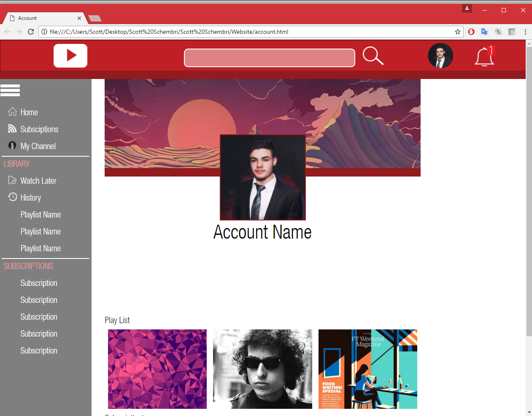532x416 pixels.
Task: Open the first Playlist Name link
Action: coord(41,215)
